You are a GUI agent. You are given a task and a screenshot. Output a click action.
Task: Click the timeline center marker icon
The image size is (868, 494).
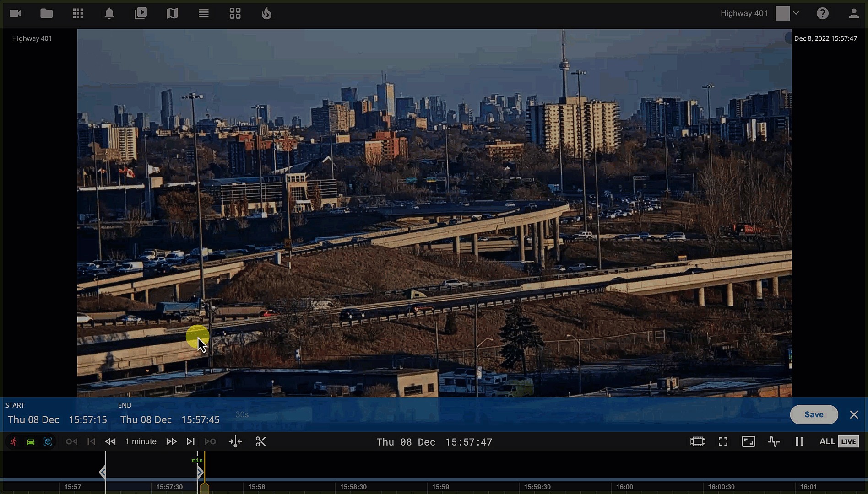tap(235, 441)
